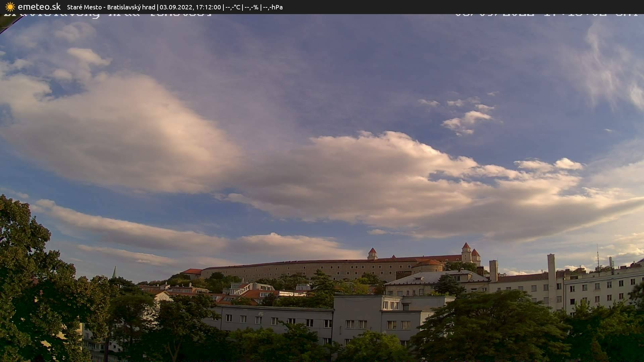Open the location label Staré Mesto - Bratislavský hrad
The image size is (644, 362).
coord(111,7)
